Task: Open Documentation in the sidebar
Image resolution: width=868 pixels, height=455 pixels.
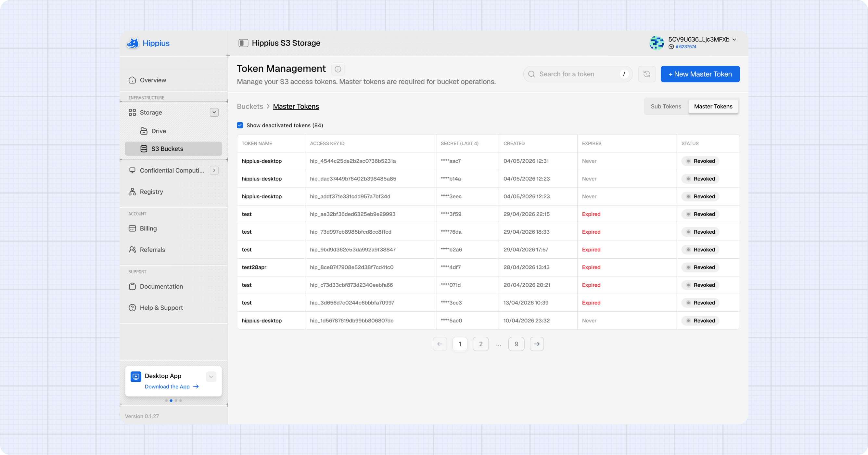Action: 173,286
